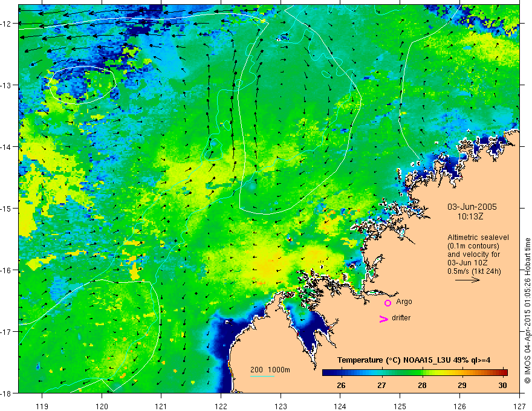Click the 200 1000m bathymetry legend text

tap(270, 370)
